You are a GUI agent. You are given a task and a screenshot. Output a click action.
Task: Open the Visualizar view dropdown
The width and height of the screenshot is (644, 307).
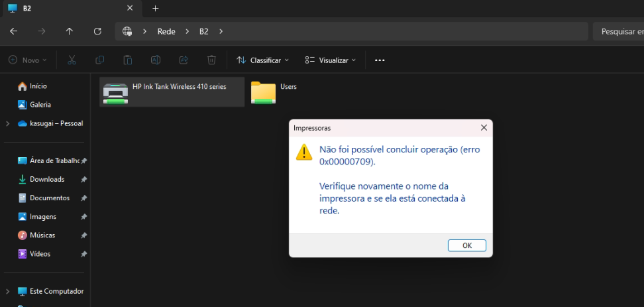click(330, 60)
